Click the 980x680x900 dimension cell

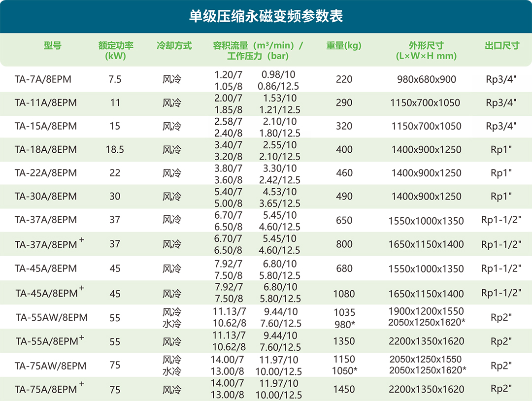pyautogui.click(x=426, y=79)
